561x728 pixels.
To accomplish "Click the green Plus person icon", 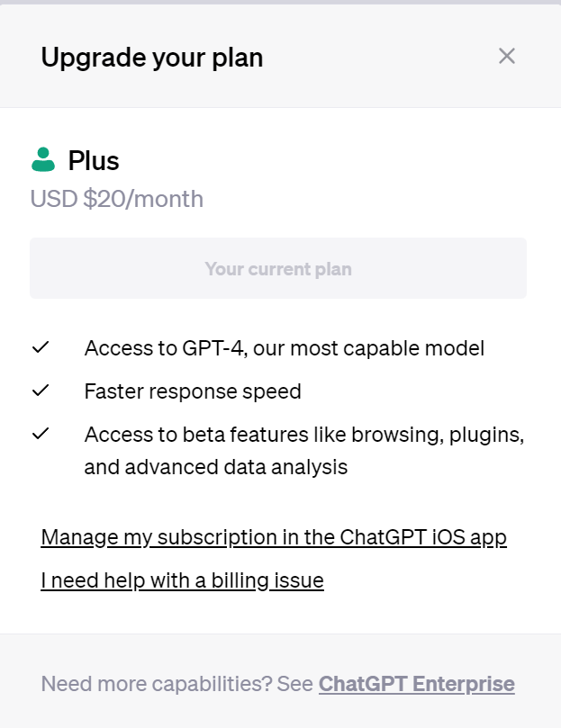I will click(43, 160).
